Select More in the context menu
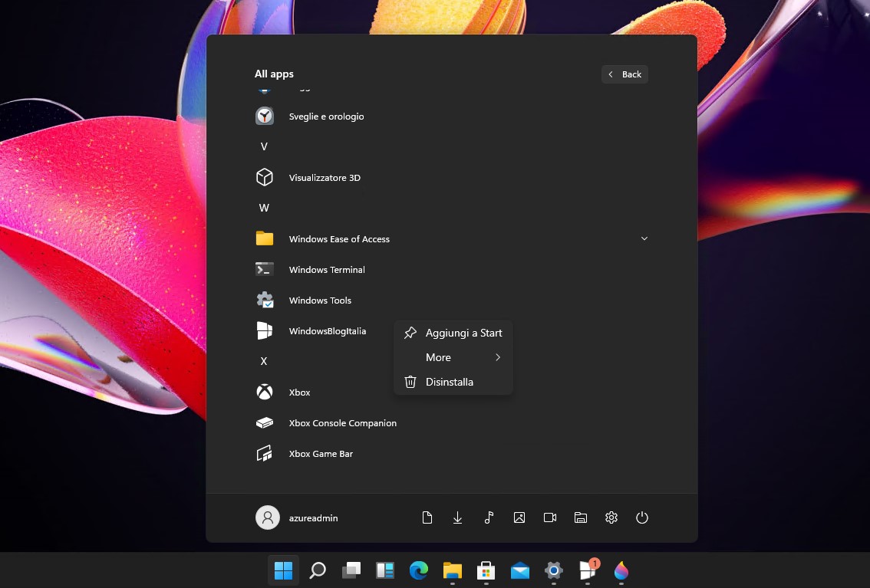Screen dimensions: 870x588 (x=453, y=357)
